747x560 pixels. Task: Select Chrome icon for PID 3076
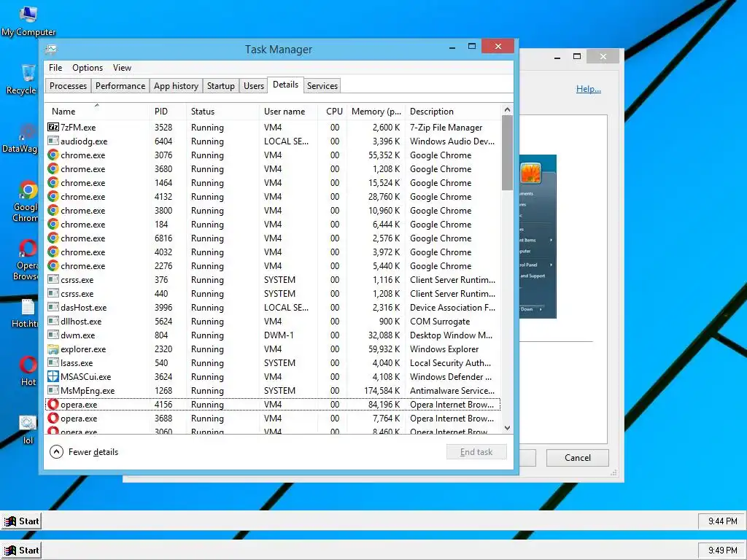(53, 155)
